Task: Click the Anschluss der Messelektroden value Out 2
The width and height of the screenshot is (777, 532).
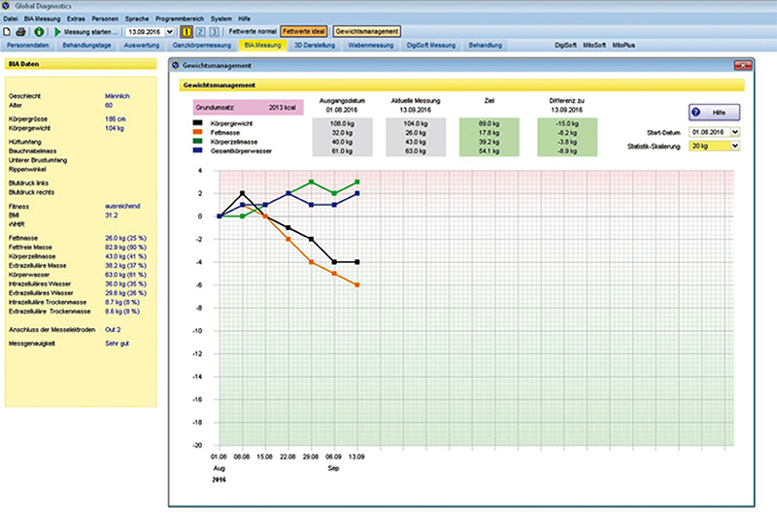Action: click(x=113, y=329)
